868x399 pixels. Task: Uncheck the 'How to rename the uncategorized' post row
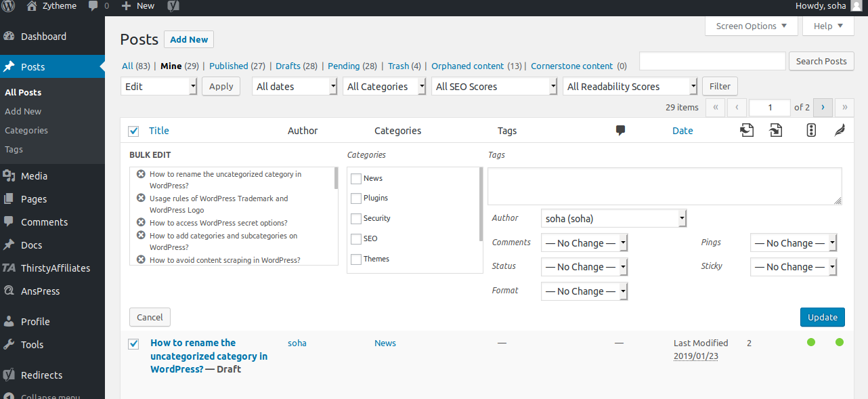pyautogui.click(x=133, y=344)
